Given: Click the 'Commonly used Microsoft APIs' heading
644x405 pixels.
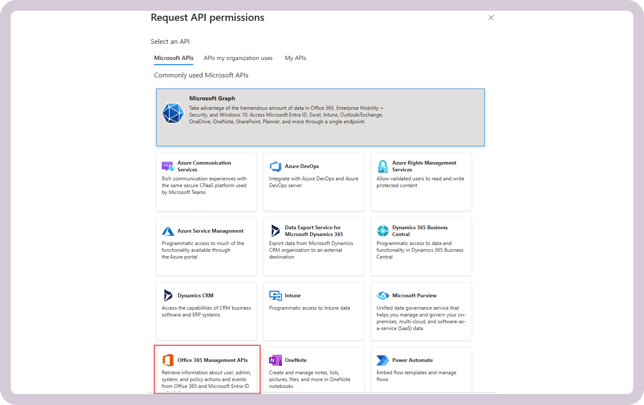Looking at the screenshot, I should (201, 75).
